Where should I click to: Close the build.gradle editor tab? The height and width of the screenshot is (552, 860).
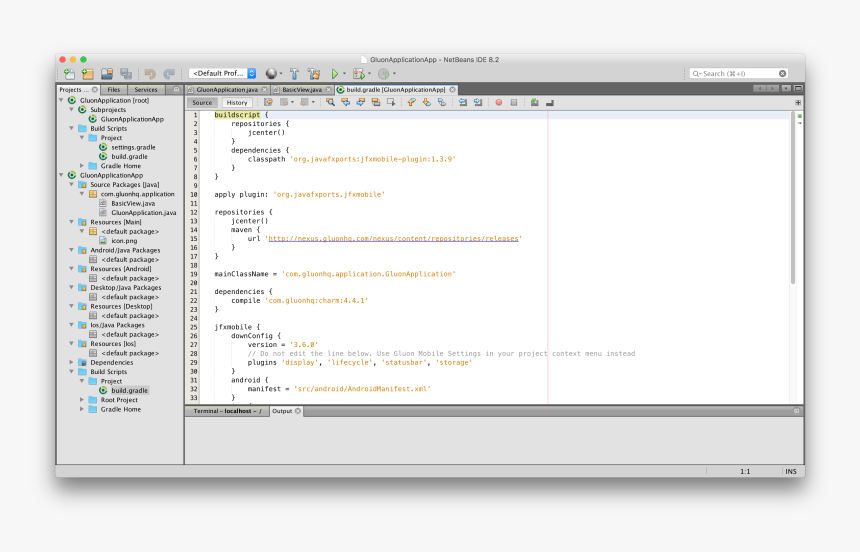(452, 89)
